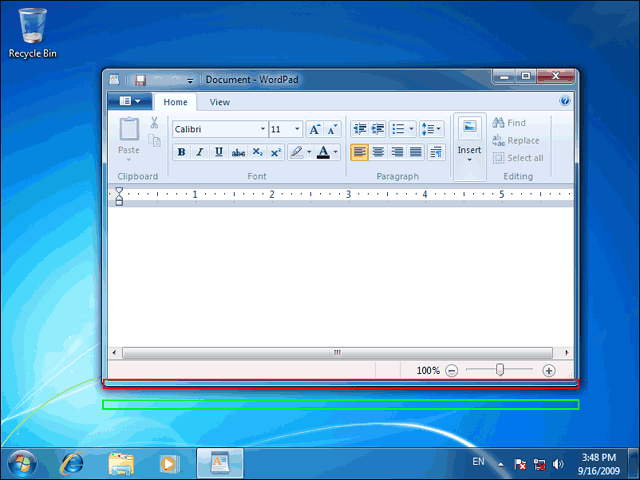This screenshot has width=640, height=480.
Task: Click the horizontal scrollbar left arrow
Action: (x=114, y=353)
